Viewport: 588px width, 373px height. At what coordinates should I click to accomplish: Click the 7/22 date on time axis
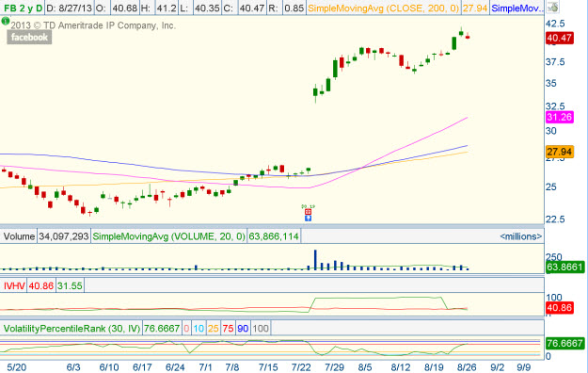[301, 367]
